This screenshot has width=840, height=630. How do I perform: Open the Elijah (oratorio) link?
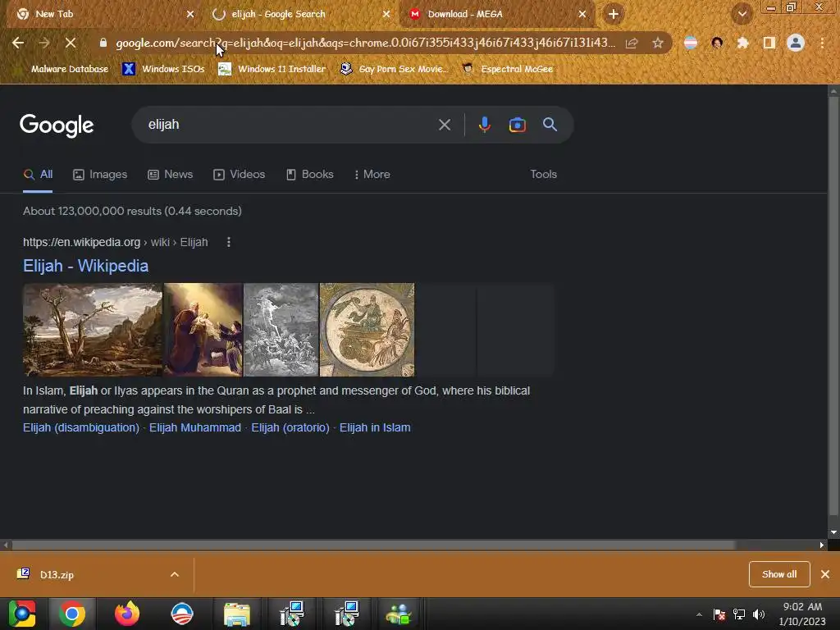pyautogui.click(x=290, y=427)
